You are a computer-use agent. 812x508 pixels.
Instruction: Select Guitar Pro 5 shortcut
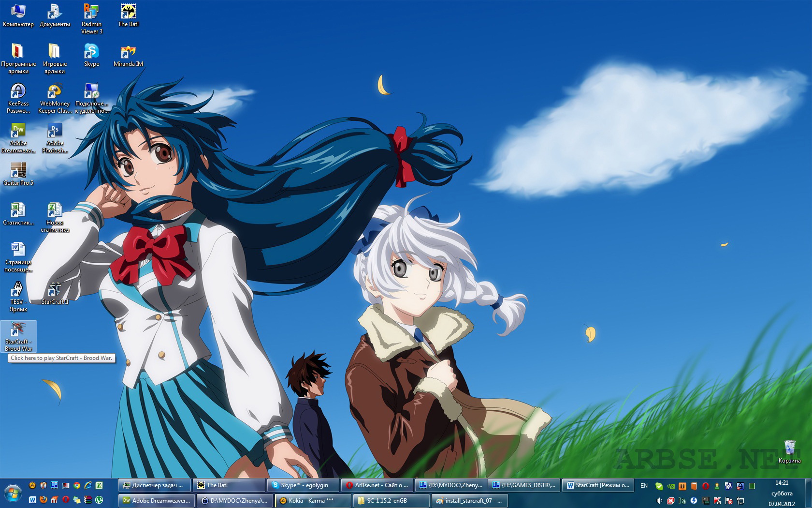point(18,174)
